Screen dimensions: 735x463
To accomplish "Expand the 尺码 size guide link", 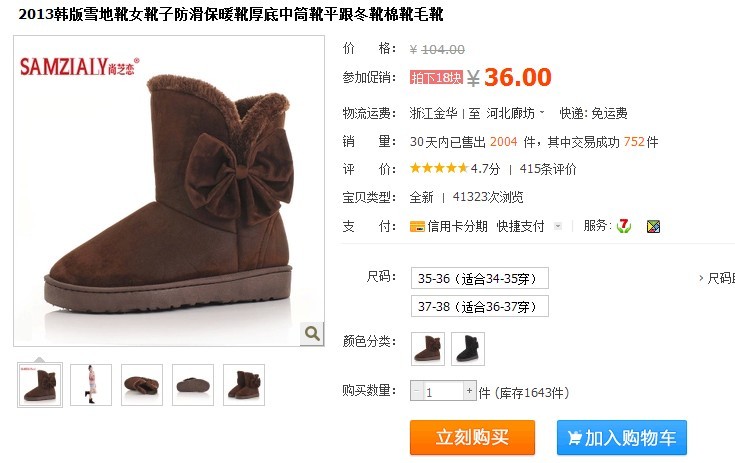I will tap(716, 278).
